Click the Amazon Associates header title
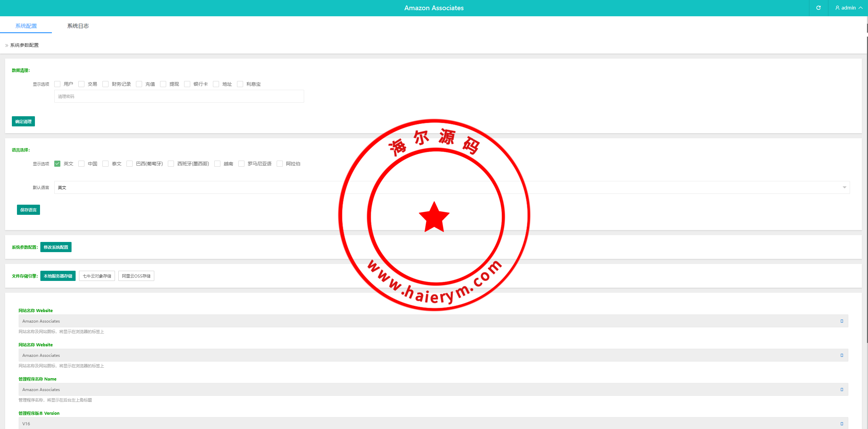Viewport: 868px width, 429px height. pyautogui.click(x=434, y=8)
